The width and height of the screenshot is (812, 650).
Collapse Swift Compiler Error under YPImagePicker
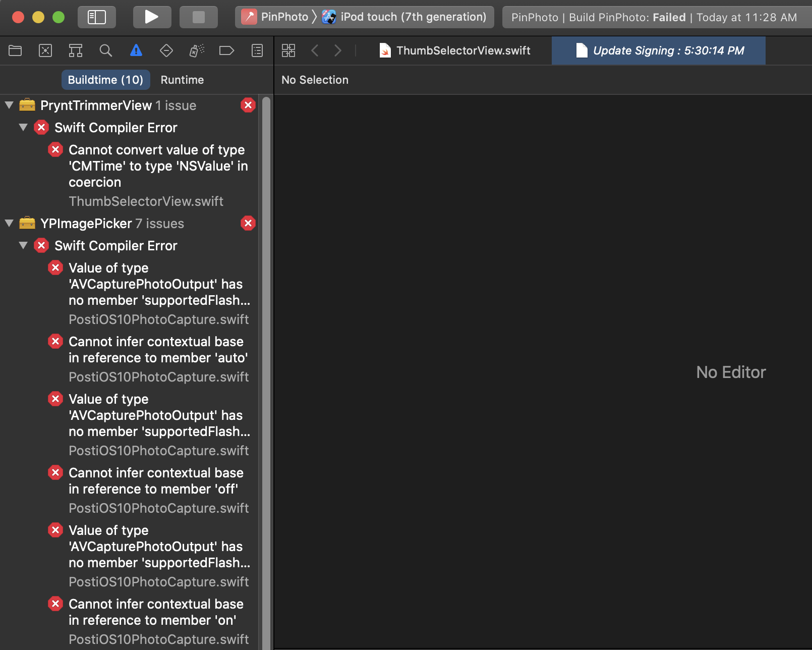click(23, 246)
